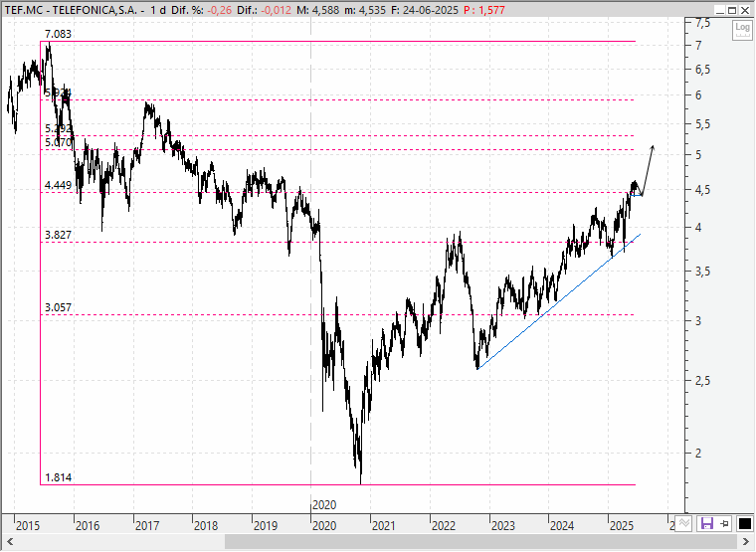This screenshot has width=756, height=552.
Task: Click the 'M: 4,588' maximum value
Action: coord(317,10)
